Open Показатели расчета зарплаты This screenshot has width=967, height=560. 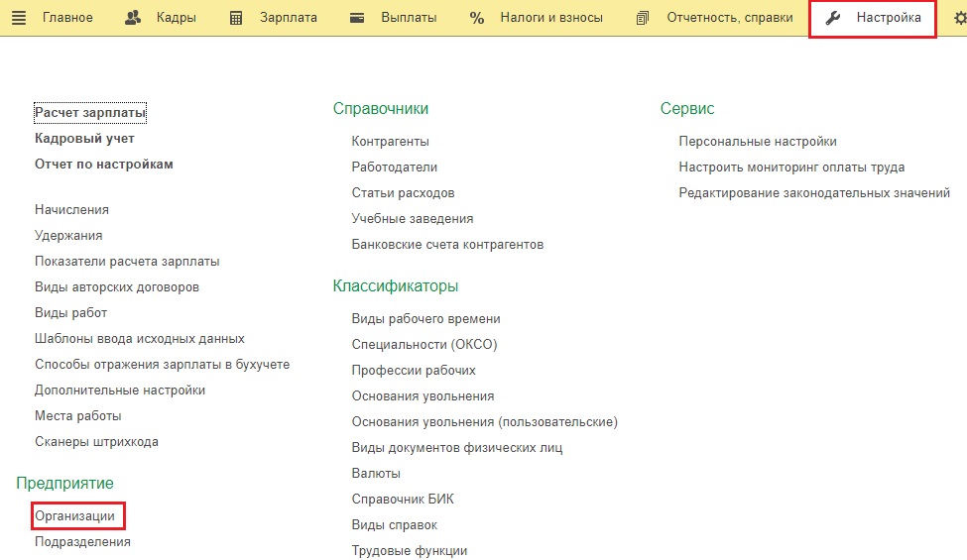click(127, 262)
